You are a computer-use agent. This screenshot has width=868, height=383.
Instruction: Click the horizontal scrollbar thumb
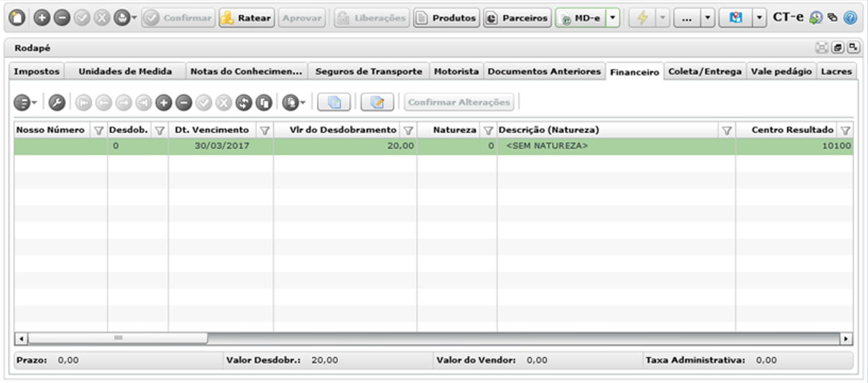coord(118,339)
